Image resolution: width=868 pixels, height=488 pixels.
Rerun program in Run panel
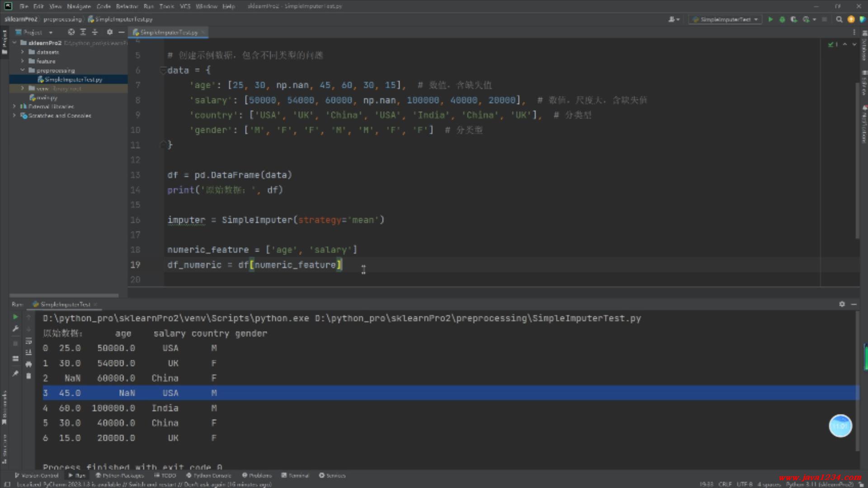pos(15,317)
